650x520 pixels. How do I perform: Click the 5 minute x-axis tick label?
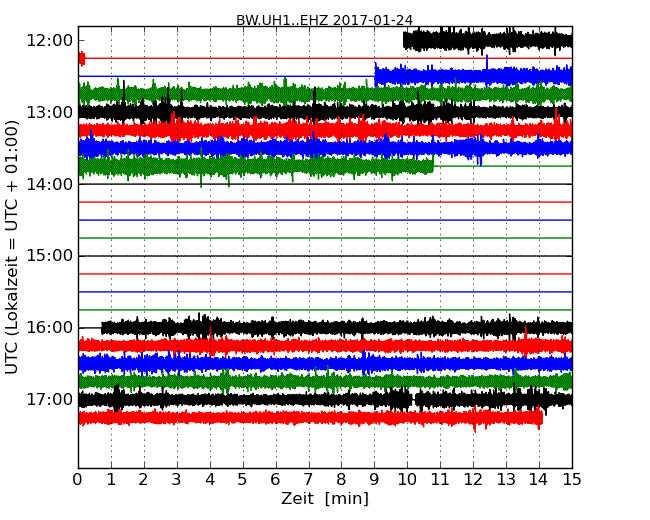click(243, 479)
